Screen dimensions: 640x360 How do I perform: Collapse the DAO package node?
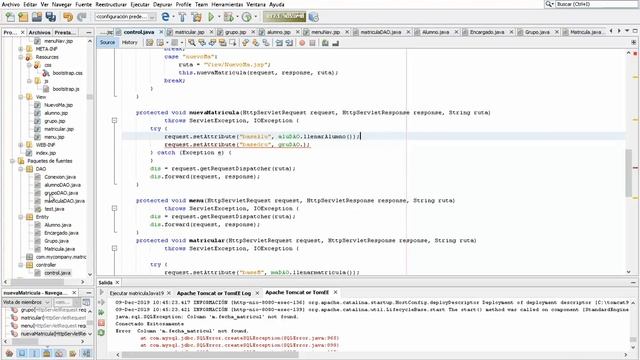tap(21, 169)
